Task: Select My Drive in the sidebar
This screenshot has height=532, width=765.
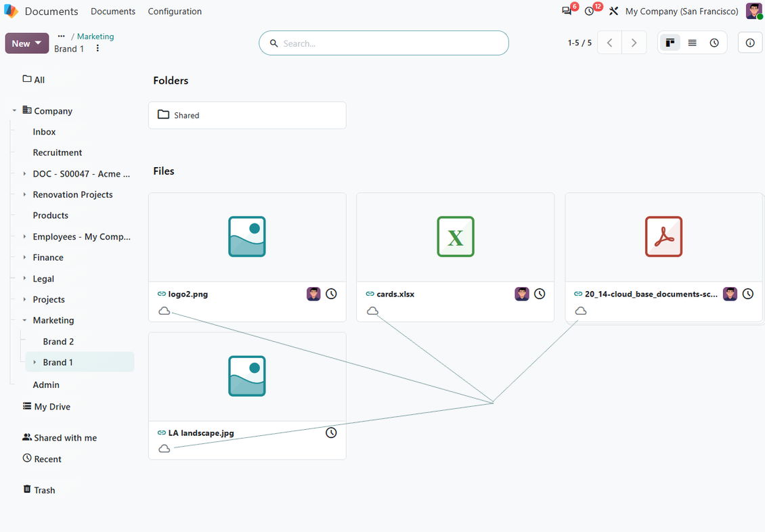Action: point(47,406)
